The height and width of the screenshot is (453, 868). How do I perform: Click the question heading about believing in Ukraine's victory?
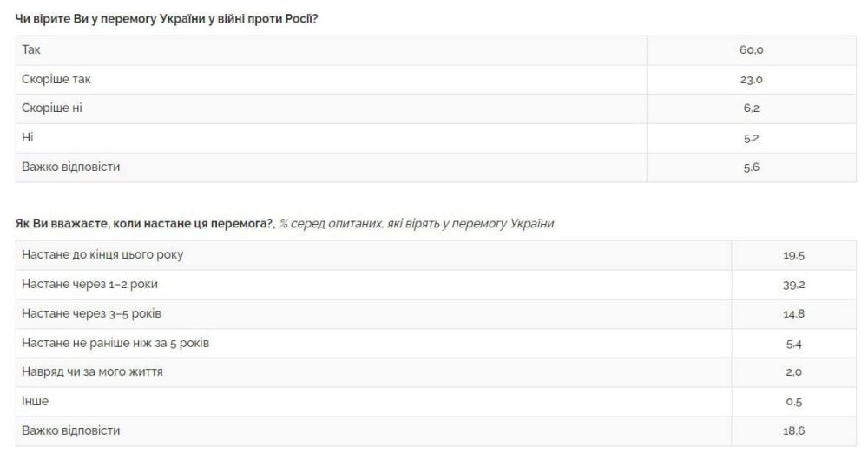coord(167,18)
